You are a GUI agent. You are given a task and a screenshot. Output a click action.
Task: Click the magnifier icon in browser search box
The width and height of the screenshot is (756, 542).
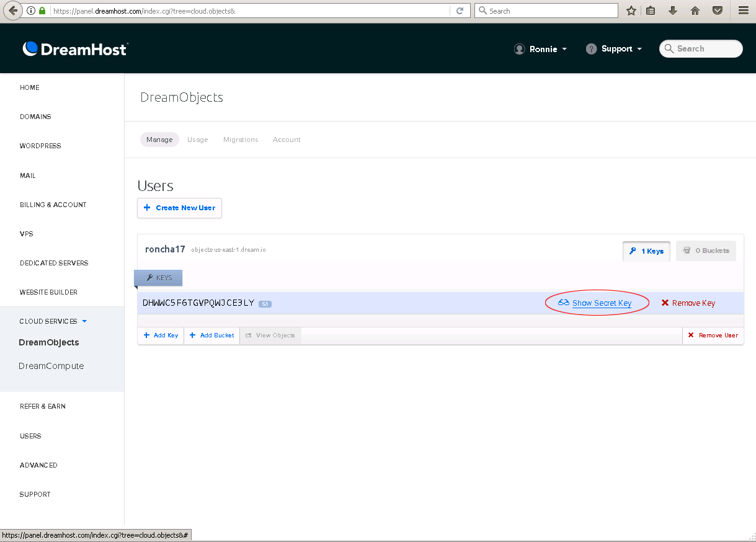tap(483, 11)
